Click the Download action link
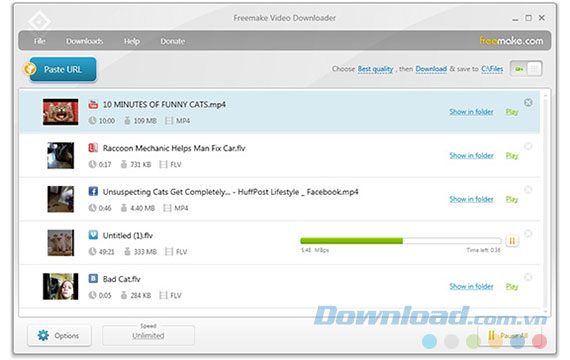The image size is (570, 360). pyautogui.click(x=431, y=69)
